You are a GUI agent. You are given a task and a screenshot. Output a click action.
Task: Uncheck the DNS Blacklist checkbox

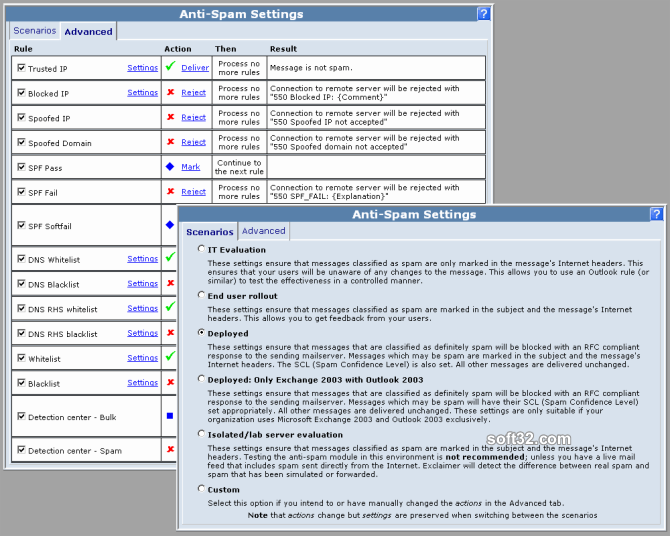[21, 283]
